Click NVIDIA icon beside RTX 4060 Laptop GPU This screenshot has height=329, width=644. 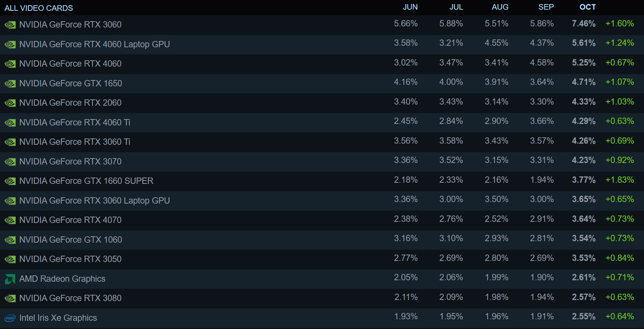(10, 45)
